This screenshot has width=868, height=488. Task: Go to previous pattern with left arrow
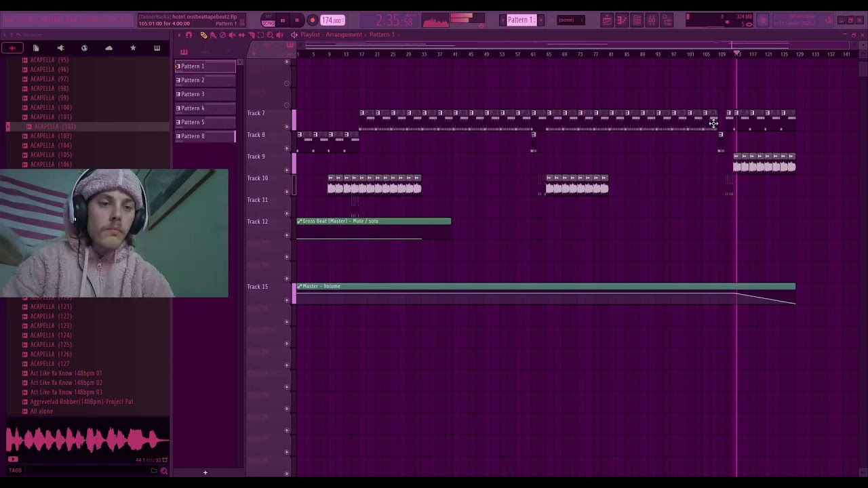[502, 20]
